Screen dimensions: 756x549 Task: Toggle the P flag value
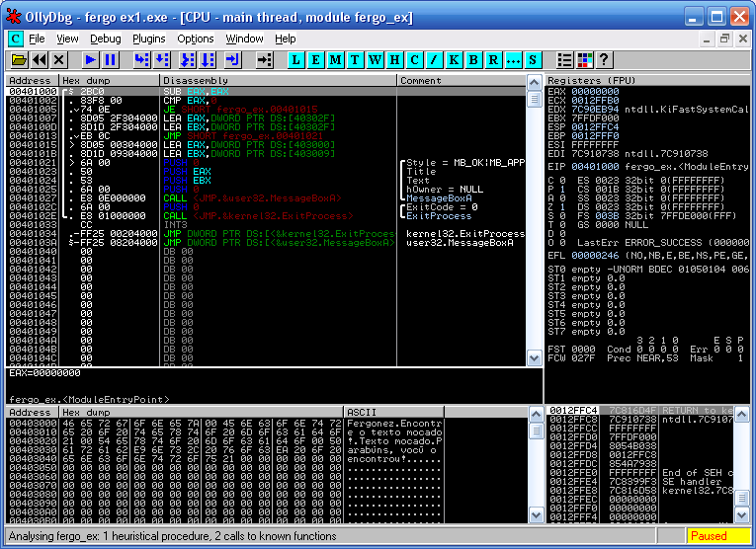tap(562, 190)
